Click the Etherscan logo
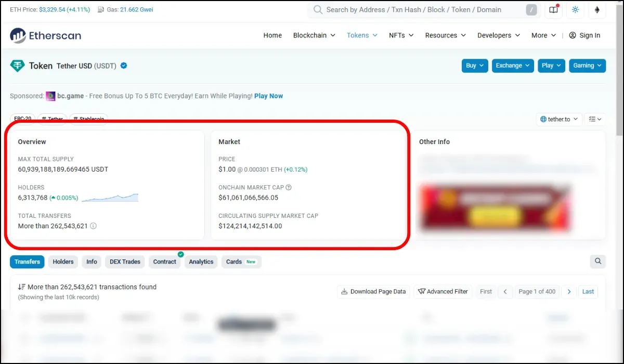 click(x=46, y=35)
